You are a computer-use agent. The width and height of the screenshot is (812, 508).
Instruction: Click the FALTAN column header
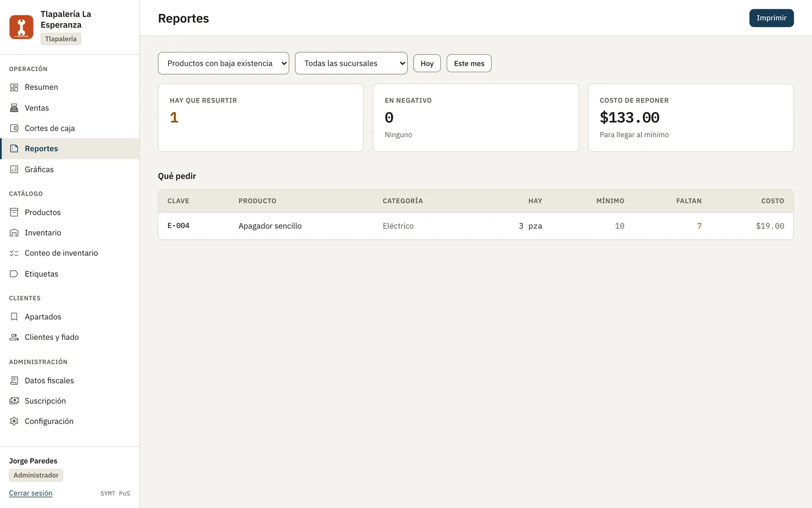click(x=689, y=201)
